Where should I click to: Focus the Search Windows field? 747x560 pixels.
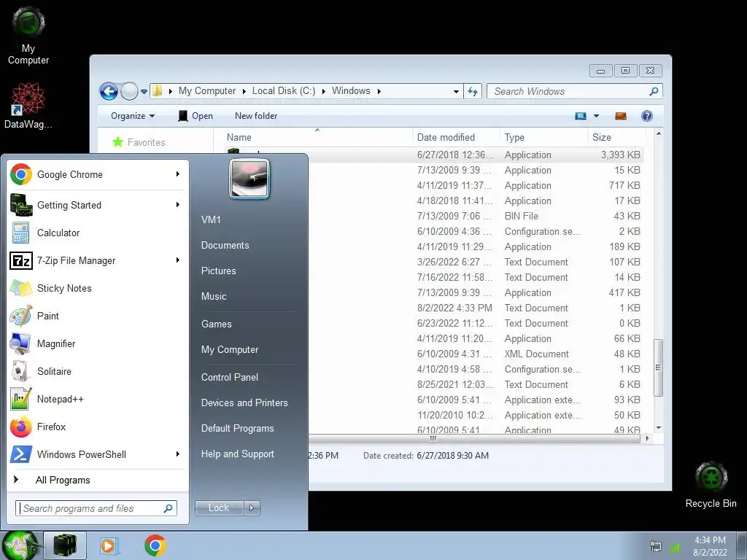click(x=574, y=91)
